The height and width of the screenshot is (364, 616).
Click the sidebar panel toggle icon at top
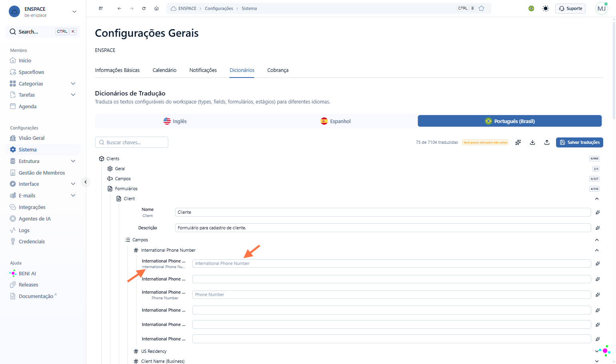coord(101,8)
